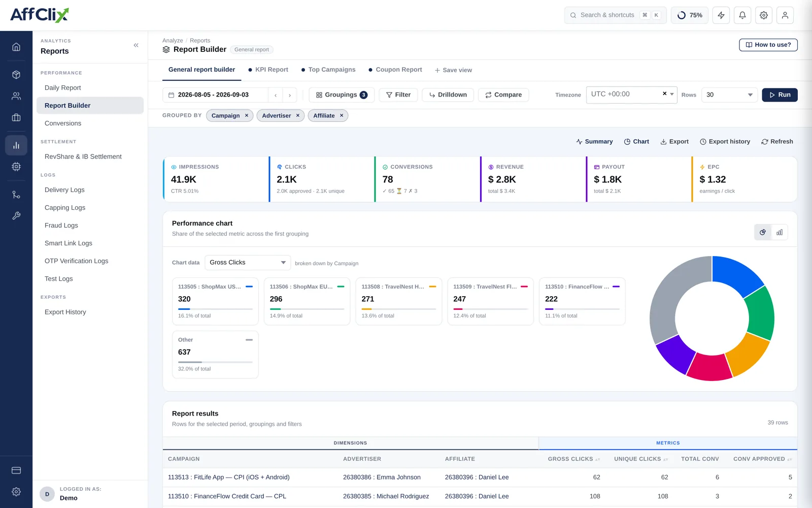Image resolution: width=812 pixels, height=508 pixels.
Task: Switch to bar chart view
Action: (x=780, y=232)
